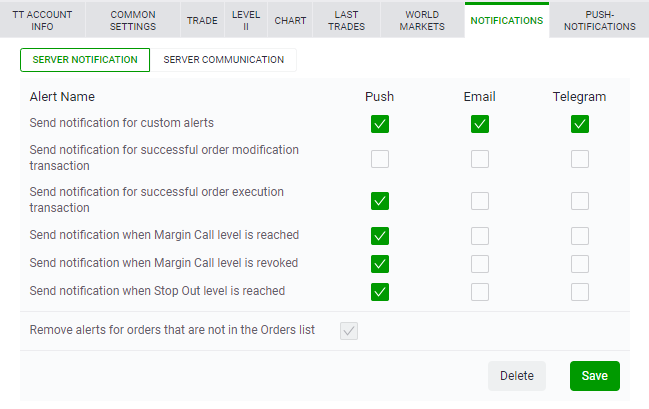Go to the Common Settings tab
649x409 pixels.
133,20
